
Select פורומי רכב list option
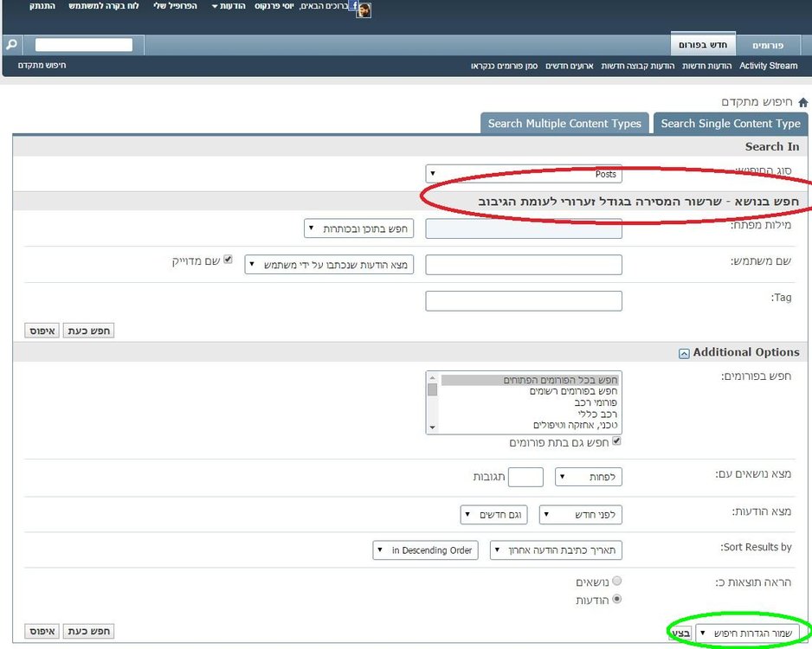(529, 402)
